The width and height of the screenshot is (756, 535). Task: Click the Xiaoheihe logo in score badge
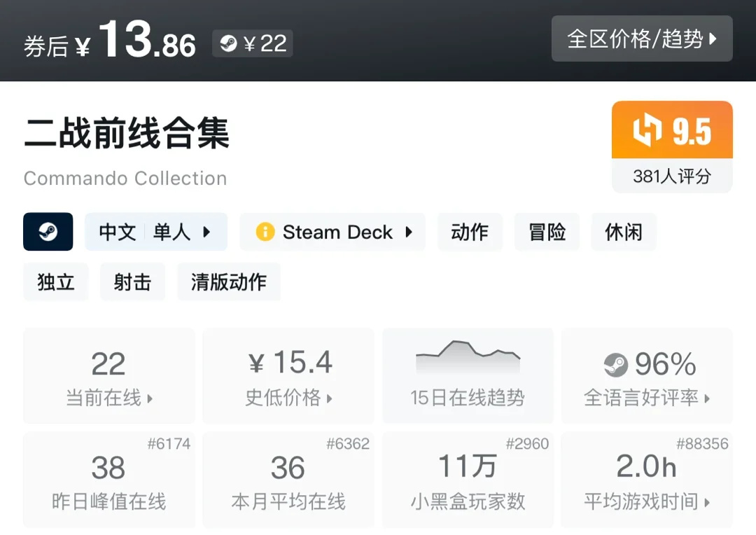tap(647, 131)
